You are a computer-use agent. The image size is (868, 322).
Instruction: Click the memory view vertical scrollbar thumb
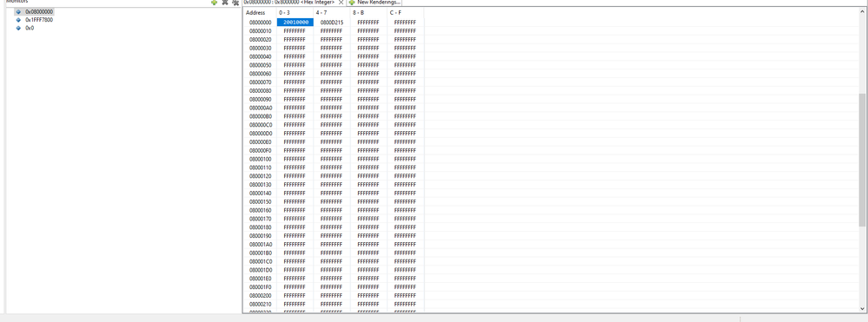862,160
